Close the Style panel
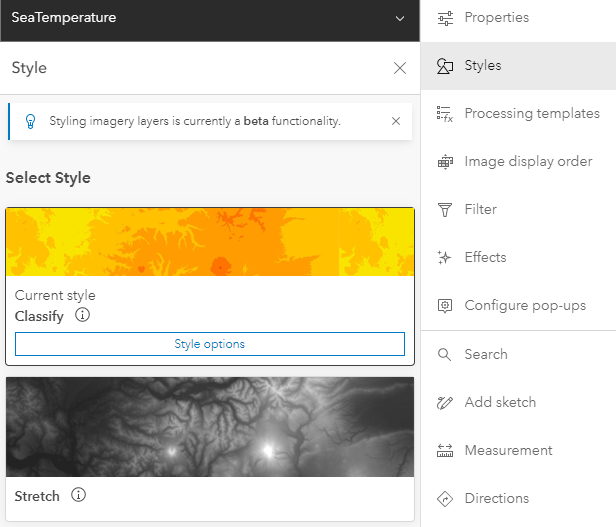 (400, 68)
